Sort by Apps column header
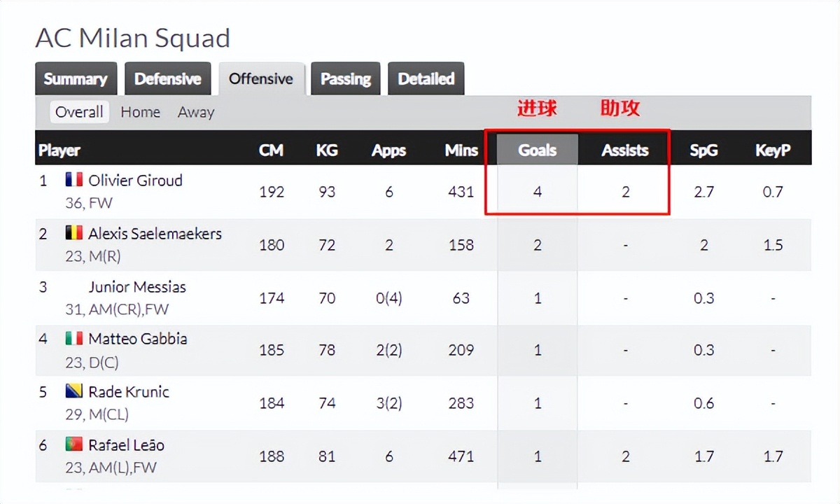The width and height of the screenshot is (840, 504). 388,150
